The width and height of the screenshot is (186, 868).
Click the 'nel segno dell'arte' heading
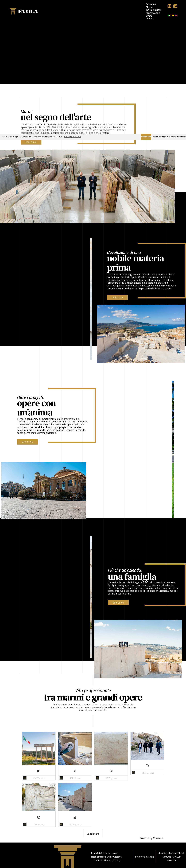point(56,117)
